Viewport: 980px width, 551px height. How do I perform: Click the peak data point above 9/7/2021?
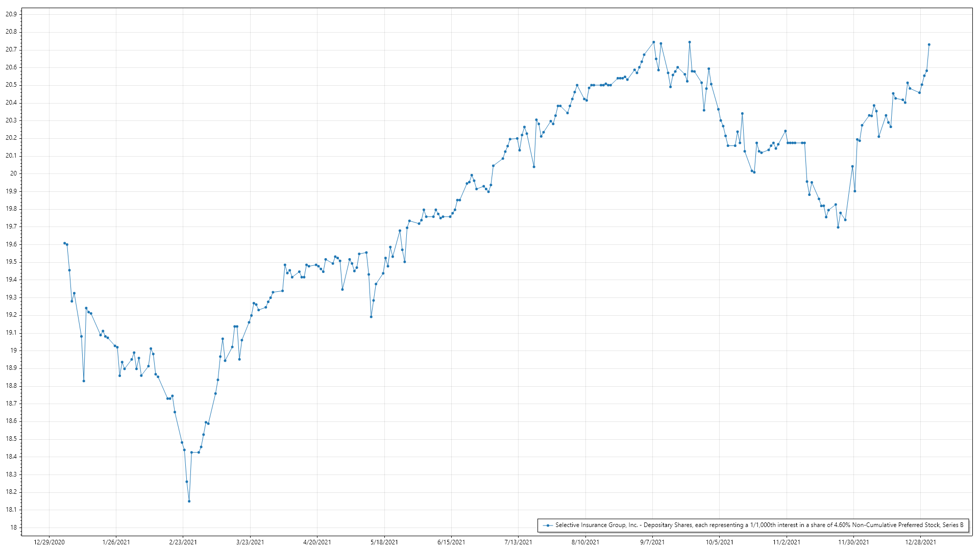coord(653,42)
